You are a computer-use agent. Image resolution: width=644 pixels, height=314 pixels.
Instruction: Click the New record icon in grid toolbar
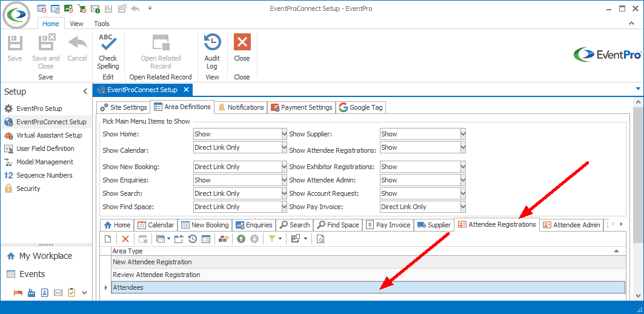(x=108, y=239)
